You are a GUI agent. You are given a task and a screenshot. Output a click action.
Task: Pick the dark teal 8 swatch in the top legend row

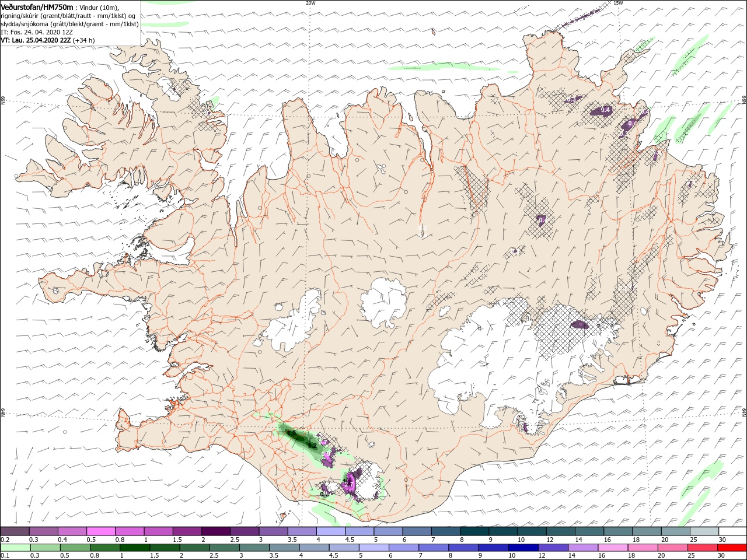pos(474,531)
